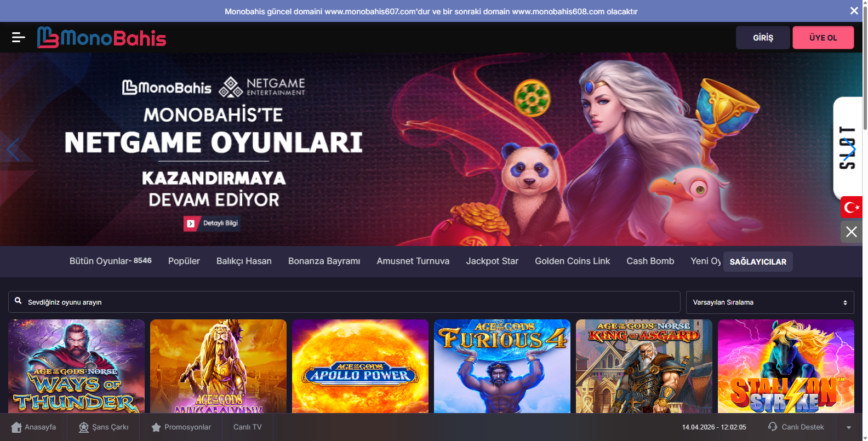Go to the next banner slide
The image size is (868, 441).
(x=849, y=149)
